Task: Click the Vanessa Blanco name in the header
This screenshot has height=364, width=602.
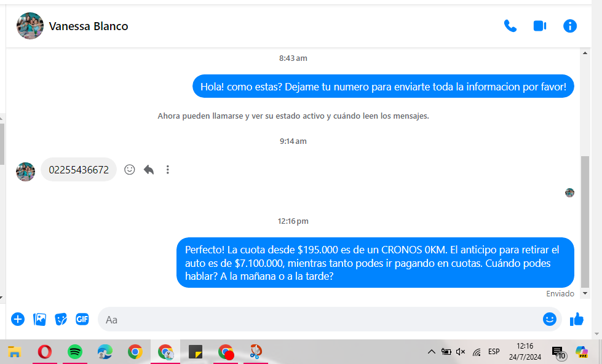Action: pos(89,26)
